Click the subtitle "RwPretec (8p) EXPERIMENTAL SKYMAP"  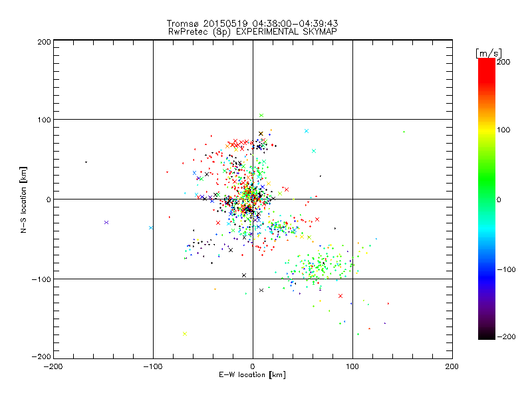252,32
